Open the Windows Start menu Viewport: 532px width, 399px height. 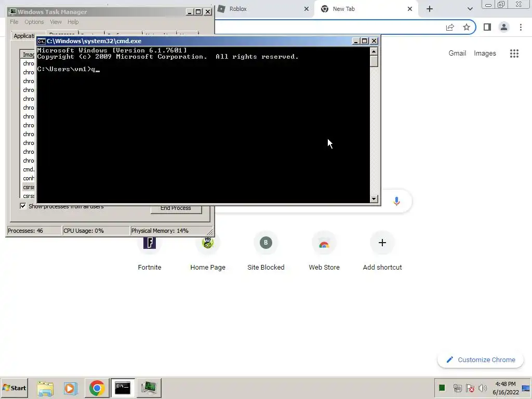tap(14, 388)
